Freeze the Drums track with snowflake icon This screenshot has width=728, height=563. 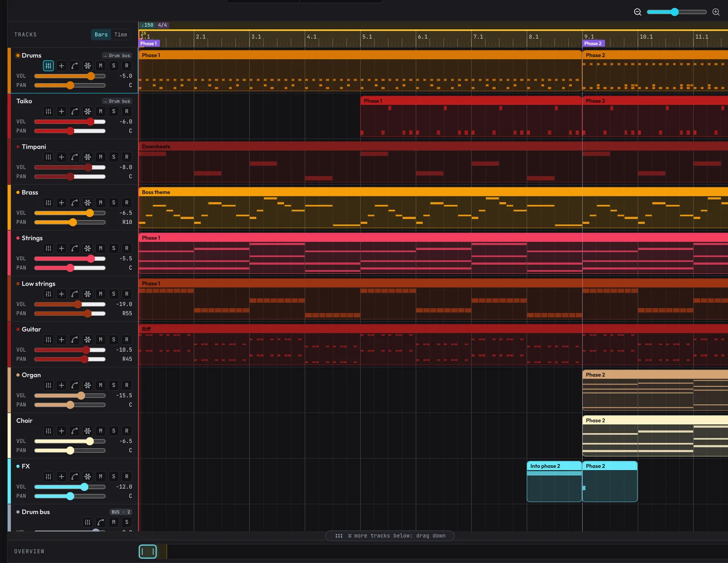pos(87,66)
